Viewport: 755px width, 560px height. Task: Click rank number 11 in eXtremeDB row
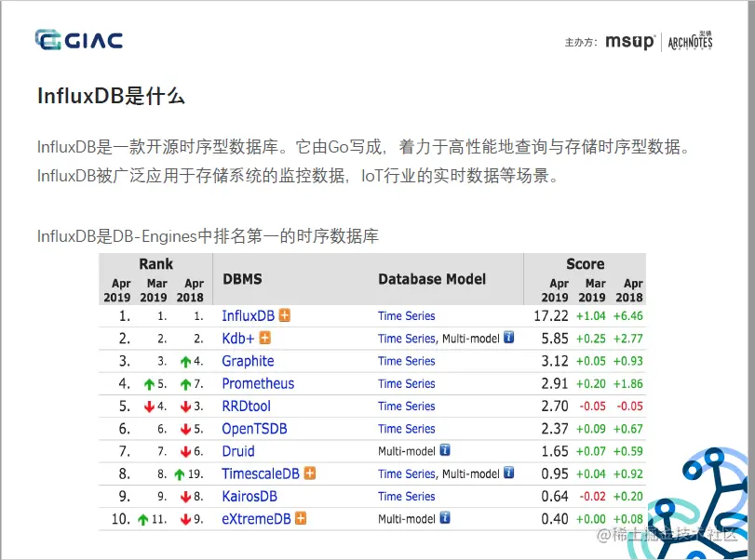[x=159, y=520]
